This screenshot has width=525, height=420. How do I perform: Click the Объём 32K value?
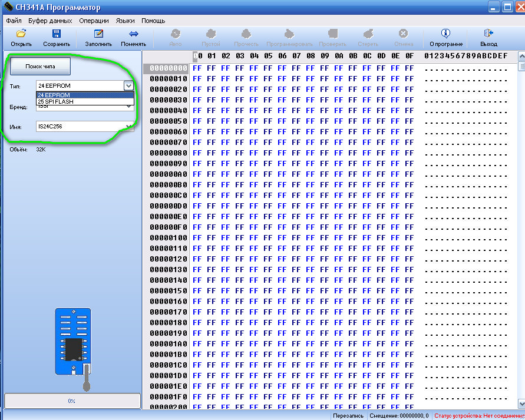tap(41, 150)
